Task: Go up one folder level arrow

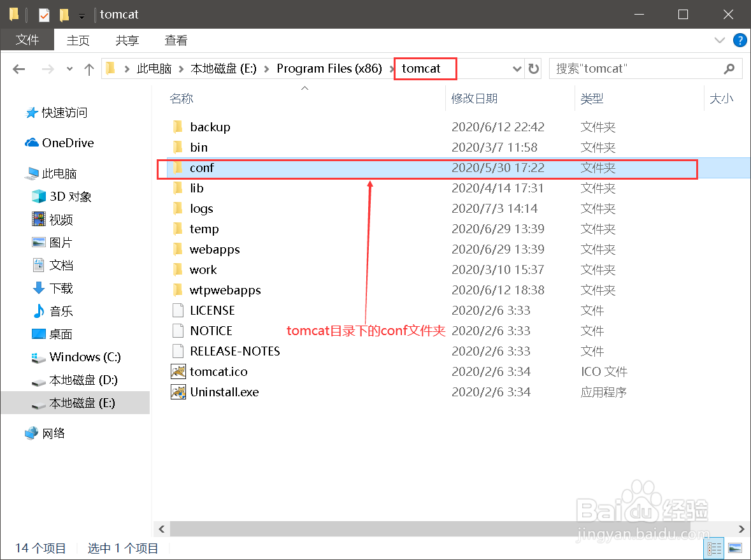Action: point(89,69)
